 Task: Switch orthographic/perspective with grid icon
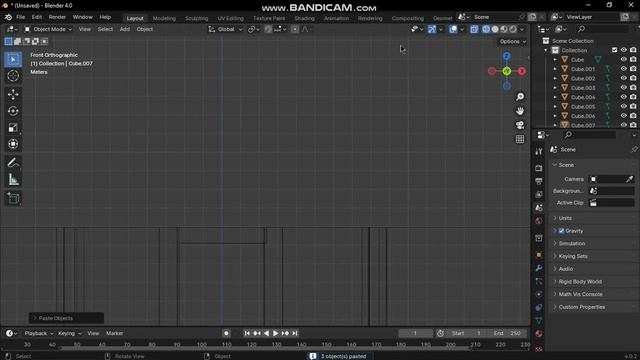click(520, 139)
